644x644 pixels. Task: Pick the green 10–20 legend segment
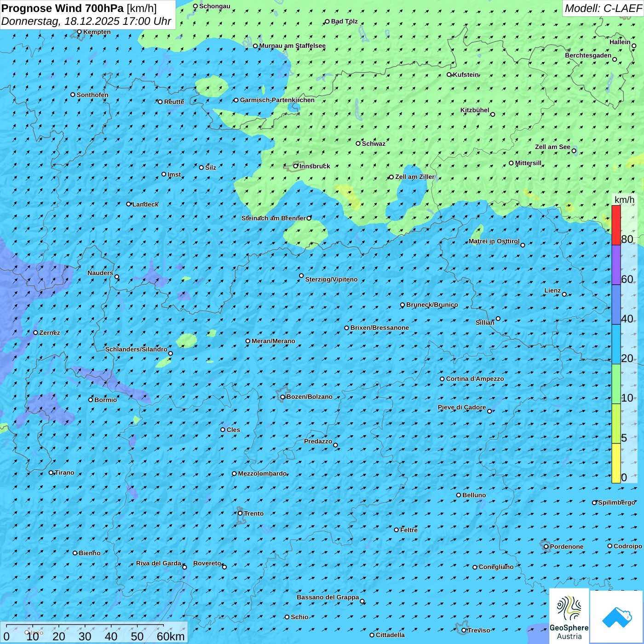616,384
